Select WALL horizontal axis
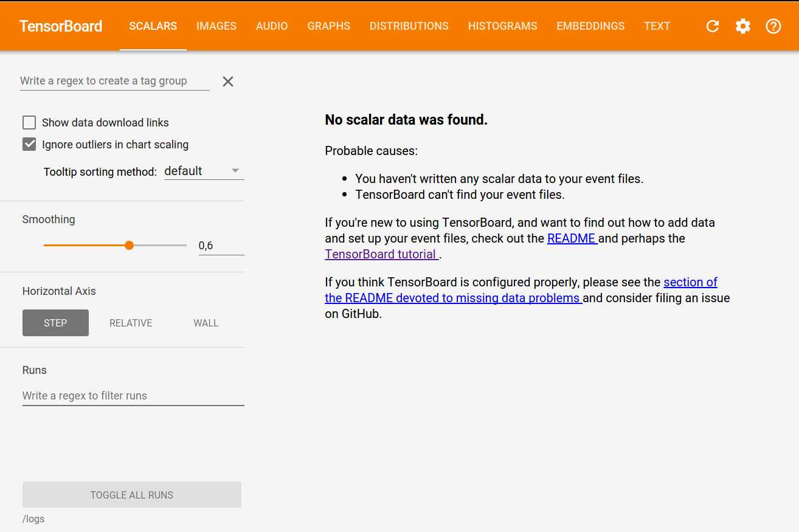This screenshot has width=799, height=532. click(206, 323)
